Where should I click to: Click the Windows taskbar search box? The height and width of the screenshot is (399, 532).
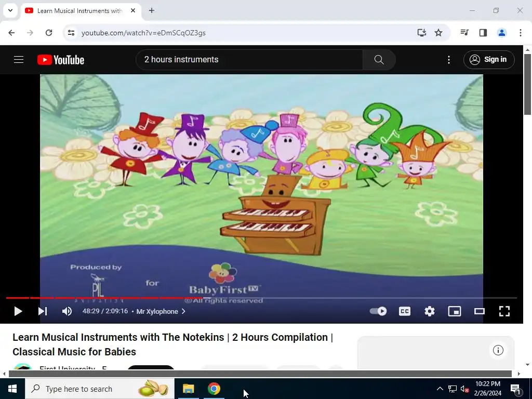tap(99, 389)
